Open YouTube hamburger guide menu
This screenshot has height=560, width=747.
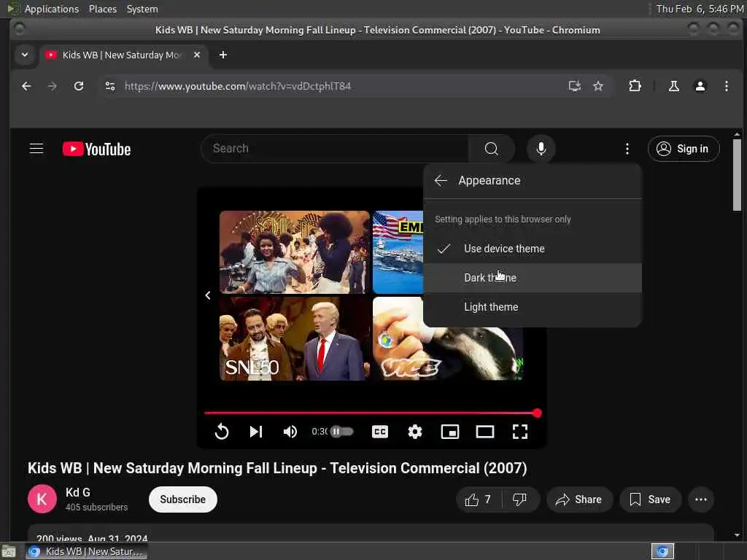36,149
